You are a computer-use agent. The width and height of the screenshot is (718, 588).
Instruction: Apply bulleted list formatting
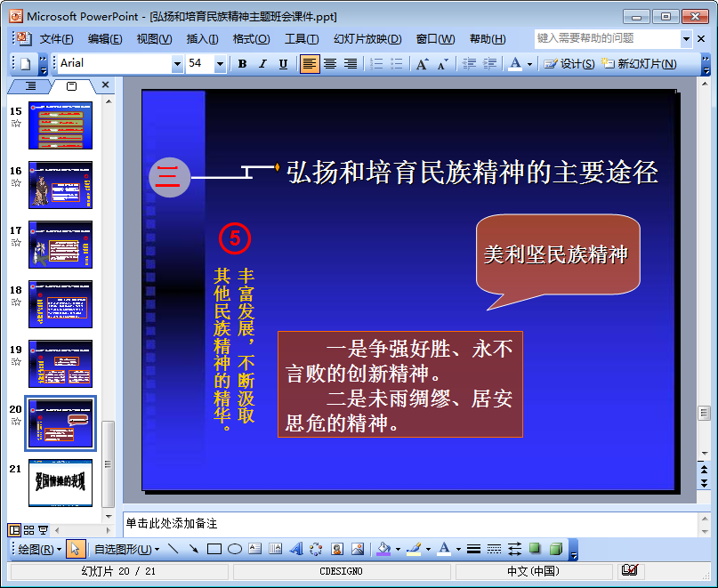pos(397,64)
